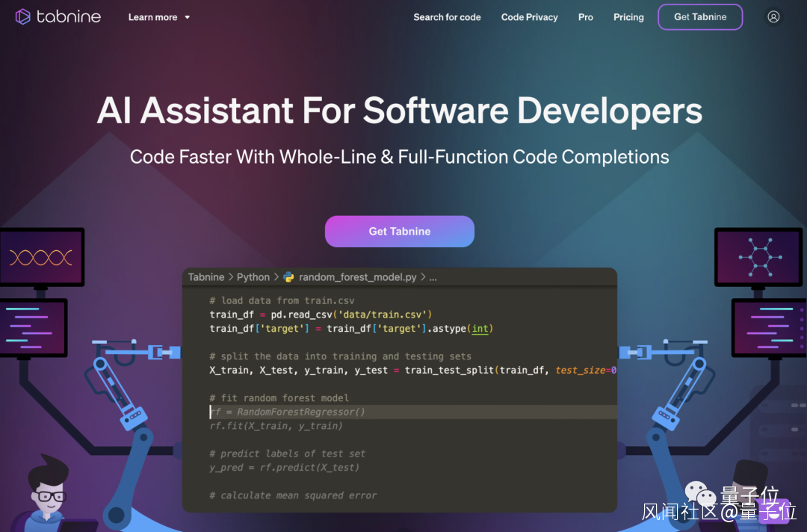Click the tabnine wordmark
The height and width of the screenshot is (532, 807).
(69, 17)
